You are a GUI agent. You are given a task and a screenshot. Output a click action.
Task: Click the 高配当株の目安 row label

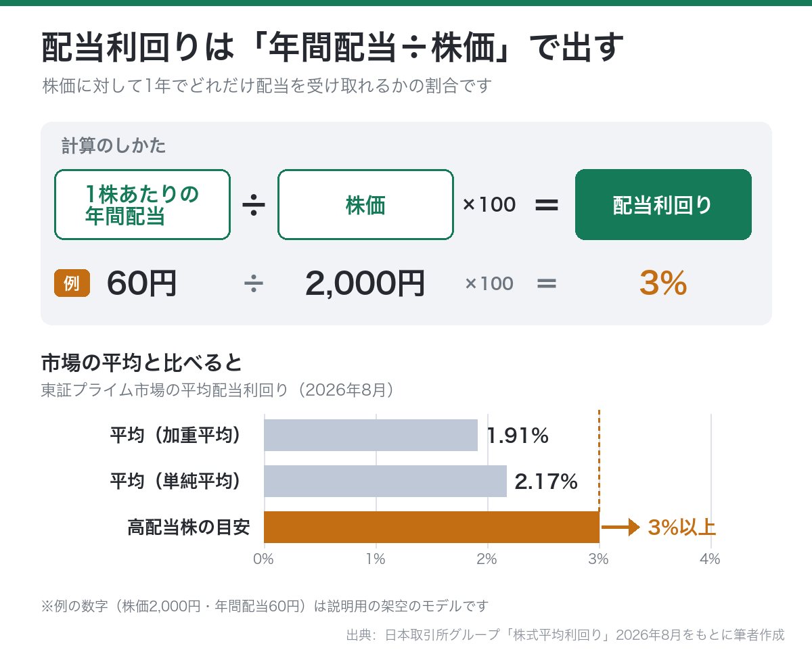[188, 527]
